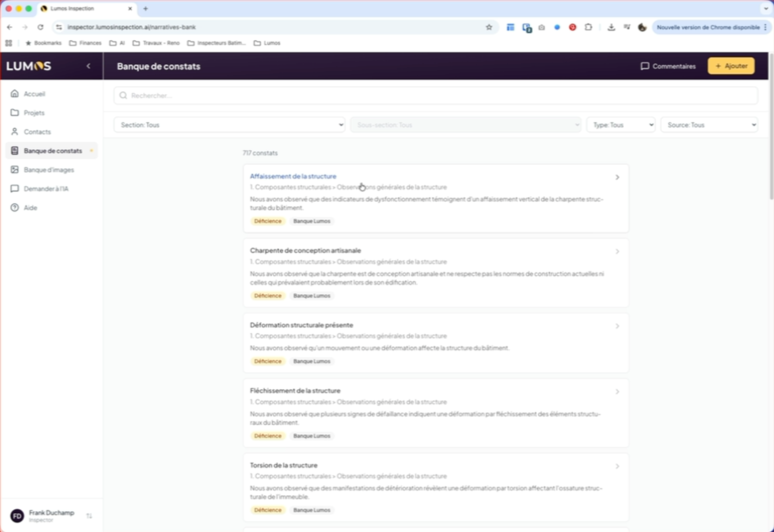Viewport: 774px width, 532px height.
Task: Expand Charpente de conception artisanale arrow
Action: click(617, 251)
